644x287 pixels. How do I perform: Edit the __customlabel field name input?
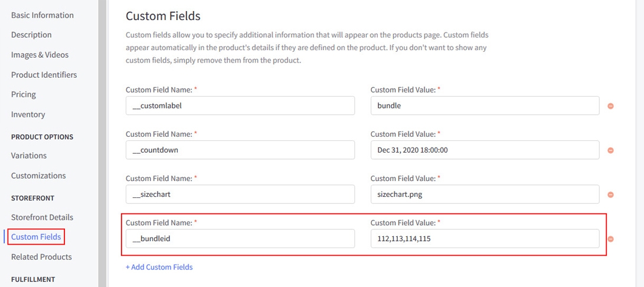[x=240, y=105]
